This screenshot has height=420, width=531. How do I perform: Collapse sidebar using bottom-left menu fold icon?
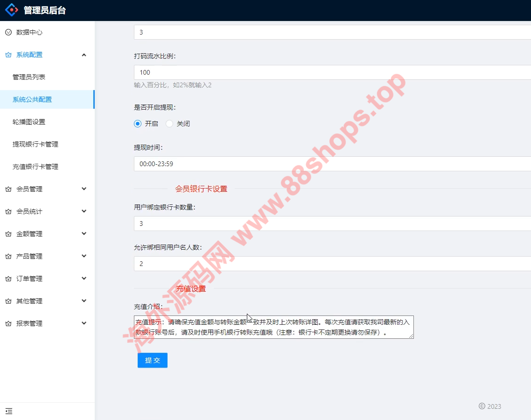click(9, 411)
